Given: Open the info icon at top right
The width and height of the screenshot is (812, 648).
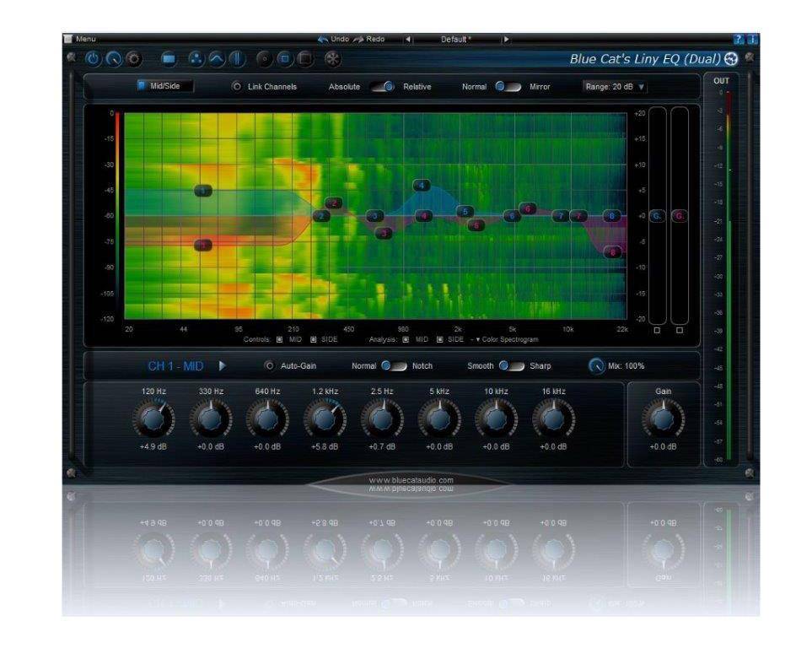Looking at the screenshot, I should [x=751, y=39].
